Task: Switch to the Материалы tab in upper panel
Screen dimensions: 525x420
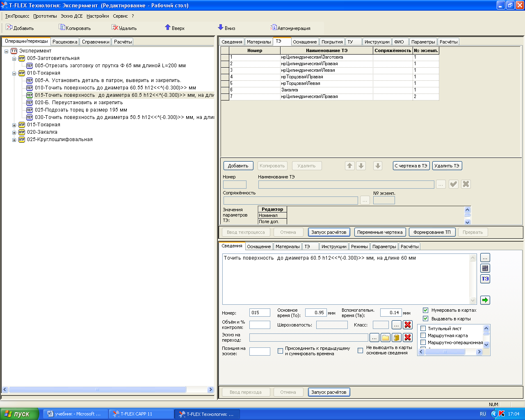Action: tap(259, 42)
